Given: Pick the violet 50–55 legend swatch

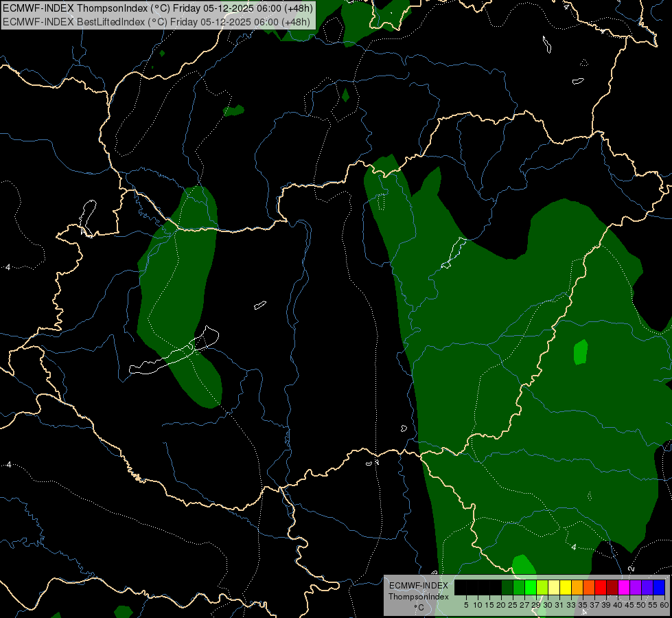Looking at the screenshot, I should coord(647,587).
